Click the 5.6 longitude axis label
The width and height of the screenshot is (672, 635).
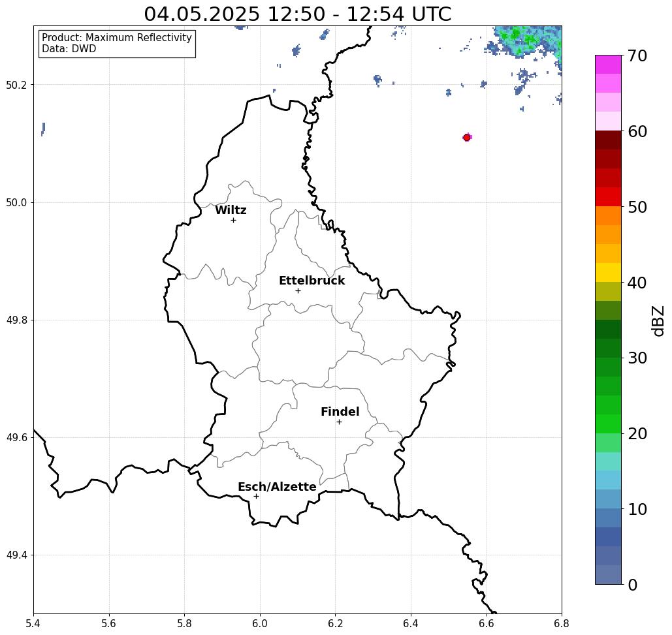click(109, 623)
